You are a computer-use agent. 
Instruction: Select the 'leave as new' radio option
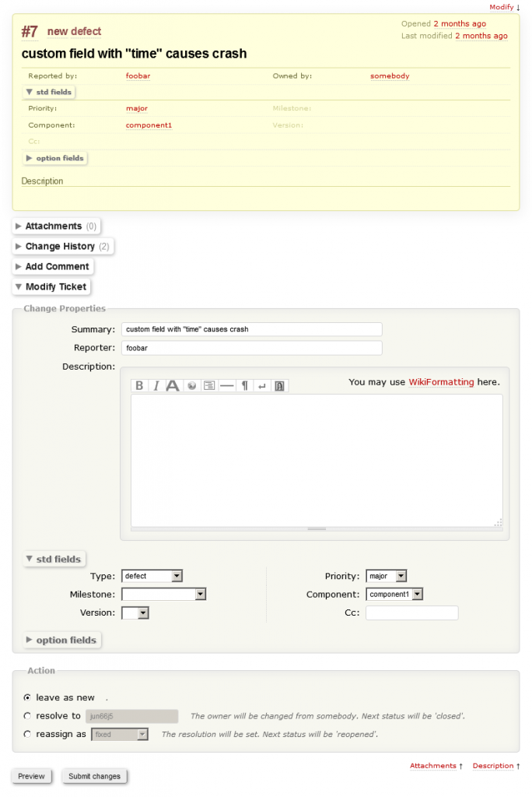[x=28, y=697]
